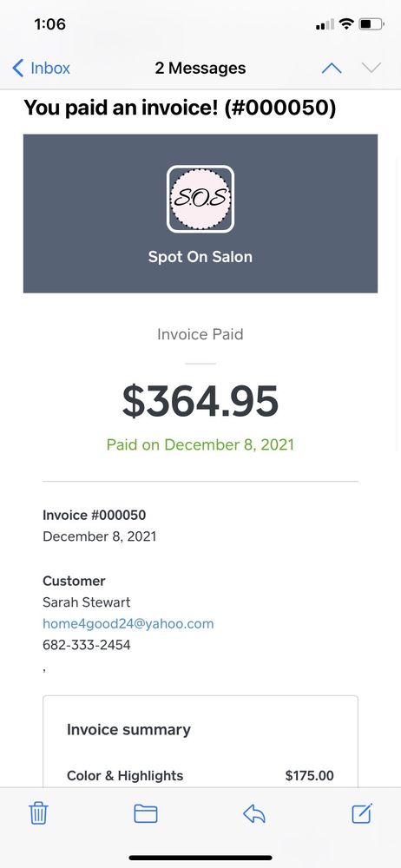
Task: Go to previous message with up chevron
Action: (332, 68)
